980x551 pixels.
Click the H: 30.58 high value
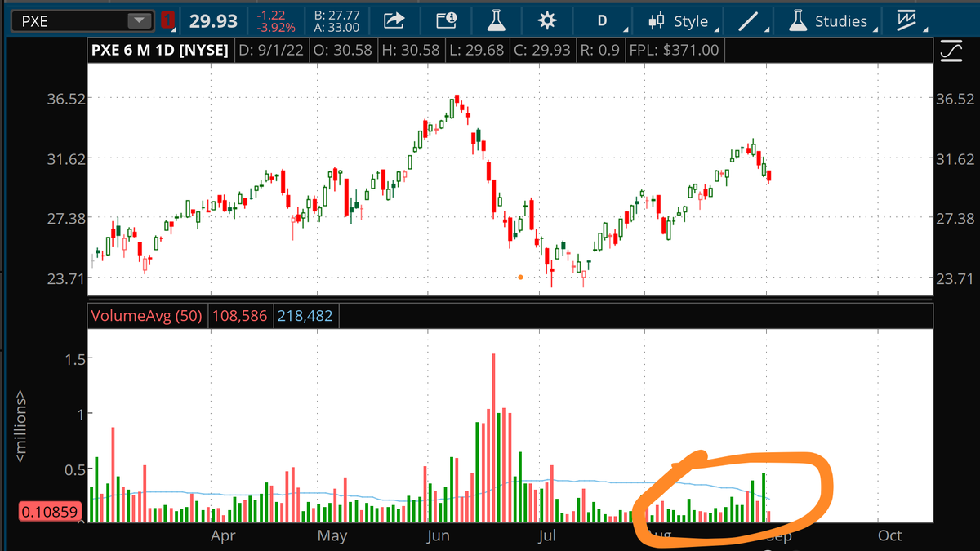pyautogui.click(x=409, y=51)
